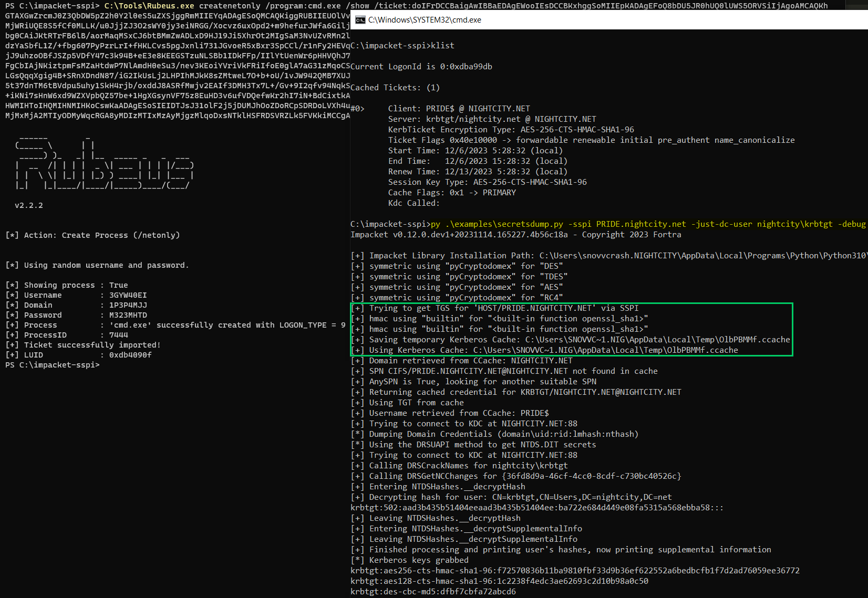Select the krbtgt NTLM hash line
This screenshot has width=868, height=598.
536,507
